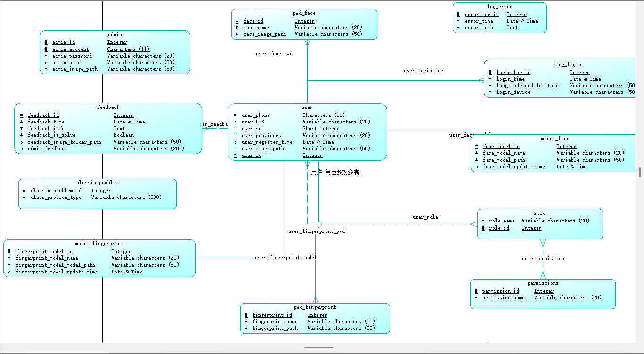Select admin_image_path attribute
644x354 pixels.
coord(75,69)
